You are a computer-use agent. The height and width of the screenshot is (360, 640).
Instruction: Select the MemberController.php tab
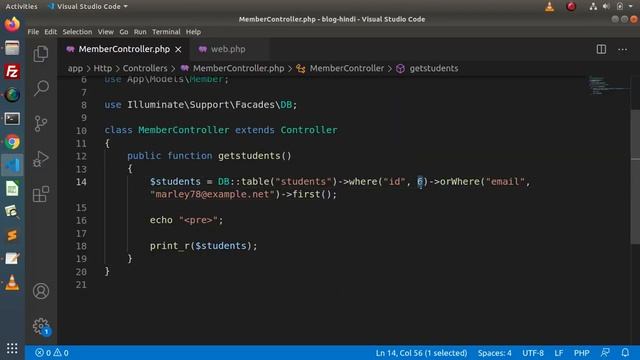(x=123, y=49)
